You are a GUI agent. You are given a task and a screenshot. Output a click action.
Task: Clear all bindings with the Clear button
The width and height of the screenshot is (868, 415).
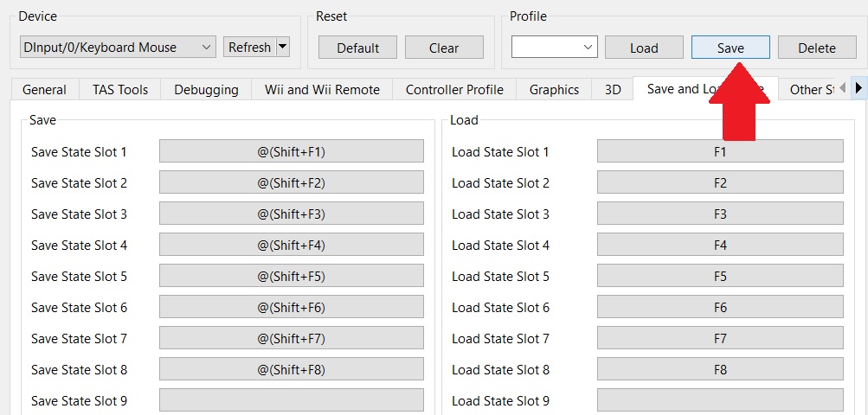444,48
